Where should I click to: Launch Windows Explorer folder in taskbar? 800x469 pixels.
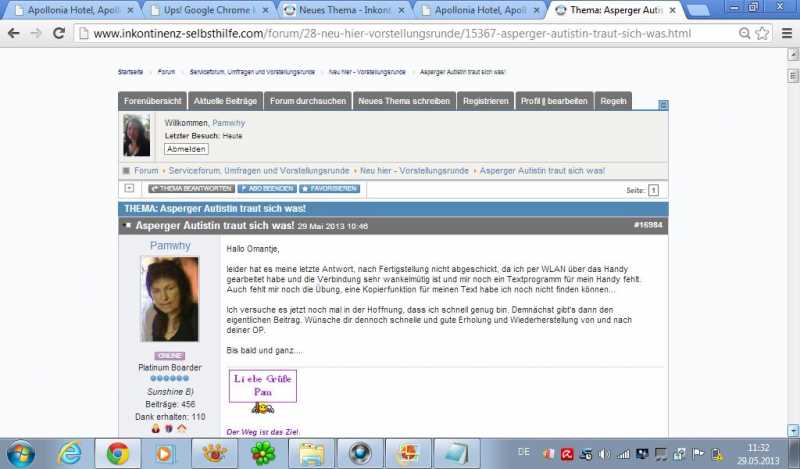[311, 453]
